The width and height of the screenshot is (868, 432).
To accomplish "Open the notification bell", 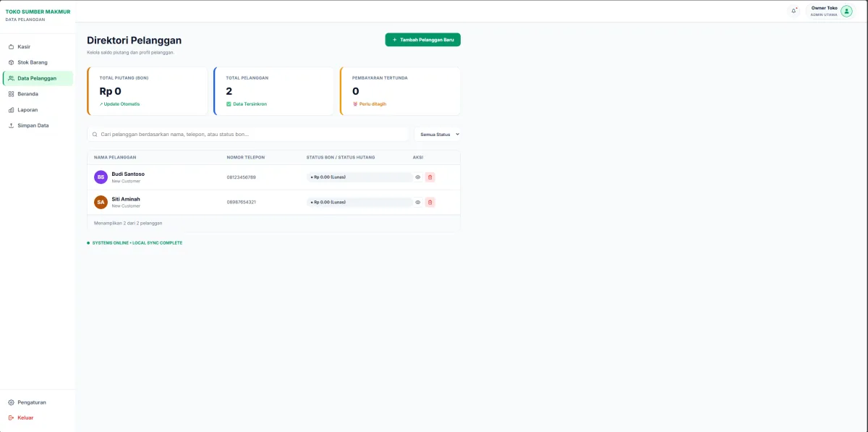I will (x=793, y=11).
